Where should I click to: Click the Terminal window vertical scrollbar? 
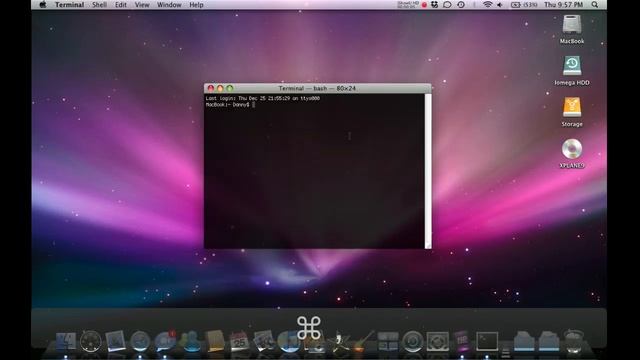[428, 168]
